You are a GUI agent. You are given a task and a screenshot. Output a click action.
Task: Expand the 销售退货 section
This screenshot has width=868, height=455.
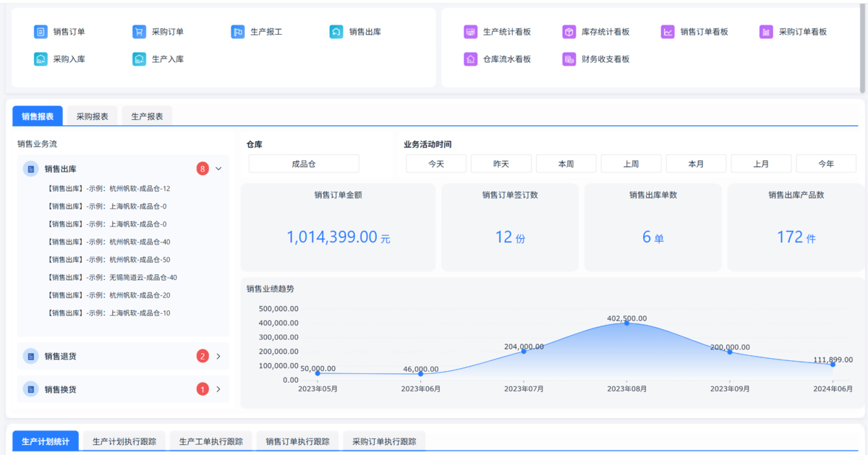[x=218, y=356]
